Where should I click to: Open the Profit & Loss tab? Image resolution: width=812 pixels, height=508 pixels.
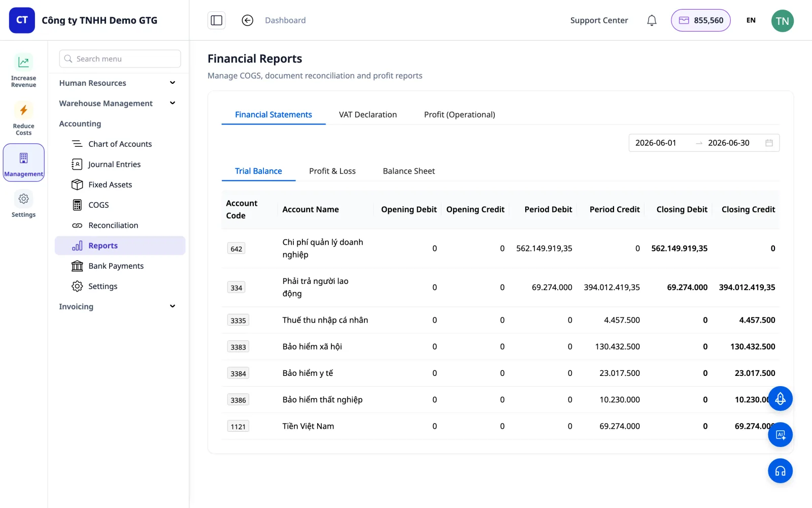pos(332,171)
